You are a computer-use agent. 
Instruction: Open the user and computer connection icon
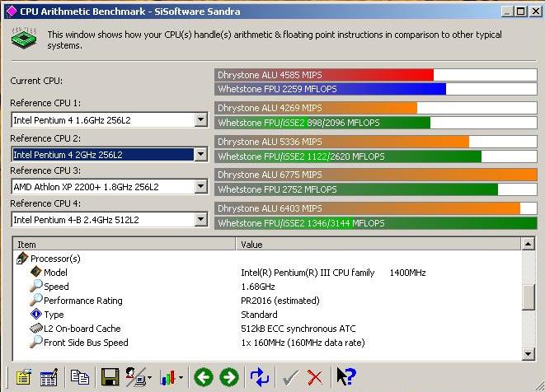[x=136, y=377]
